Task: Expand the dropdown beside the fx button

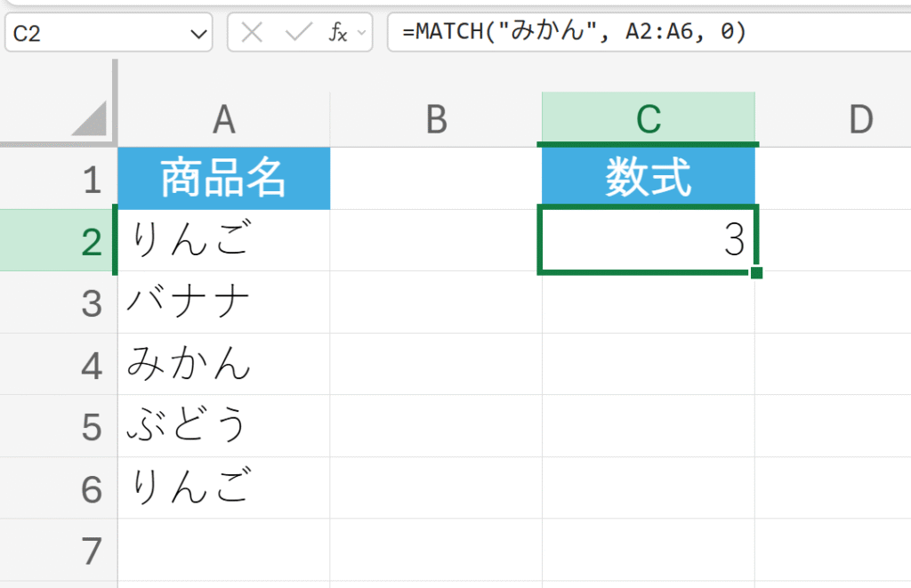Action: click(361, 34)
